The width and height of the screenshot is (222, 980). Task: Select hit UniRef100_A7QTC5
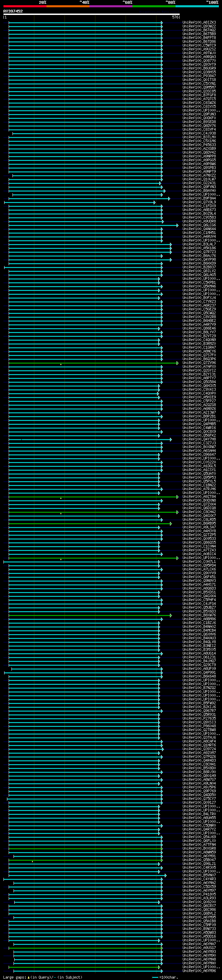click(199, 99)
